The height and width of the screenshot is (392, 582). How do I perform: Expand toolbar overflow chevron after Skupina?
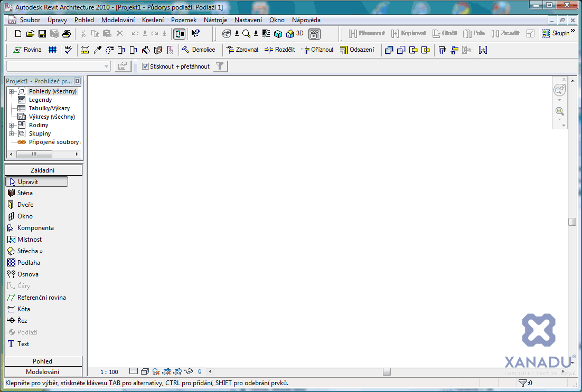tap(574, 31)
